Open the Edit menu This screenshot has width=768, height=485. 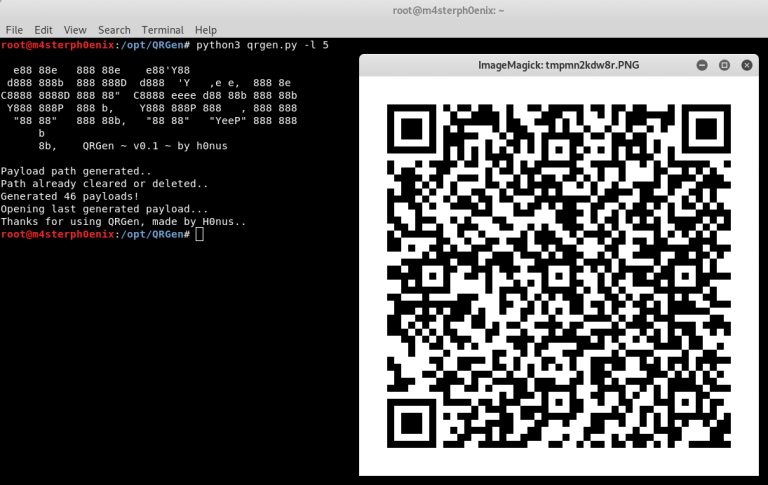(x=43, y=30)
